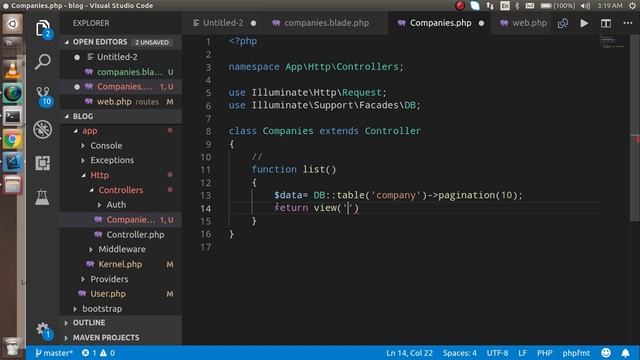
Task: Switch to the companies.blade.php tab
Action: click(x=327, y=23)
